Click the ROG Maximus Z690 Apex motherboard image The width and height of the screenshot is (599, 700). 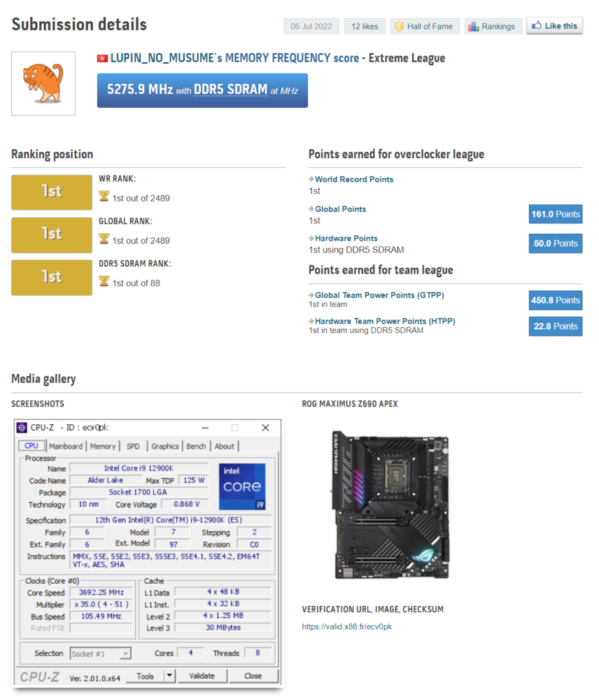[x=390, y=505]
